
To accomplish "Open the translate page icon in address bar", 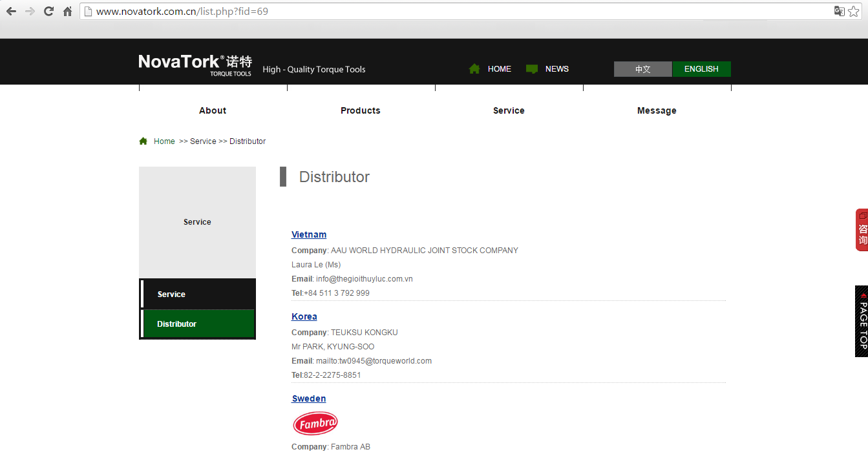I will [839, 11].
